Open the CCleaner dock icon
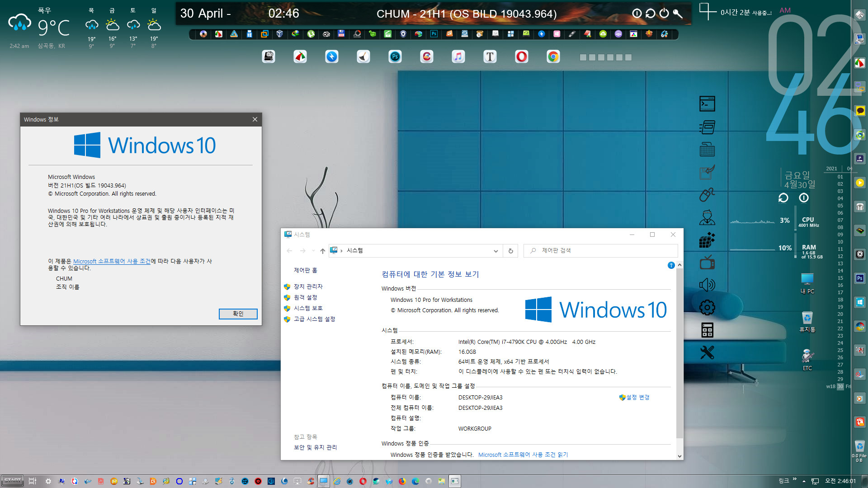868x488 pixels. (427, 56)
